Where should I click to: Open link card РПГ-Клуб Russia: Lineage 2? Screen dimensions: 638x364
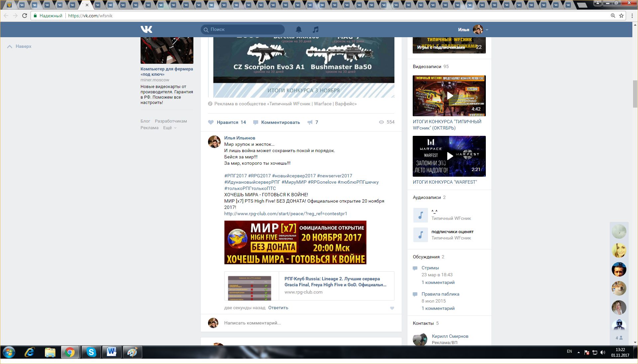tap(309, 286)
